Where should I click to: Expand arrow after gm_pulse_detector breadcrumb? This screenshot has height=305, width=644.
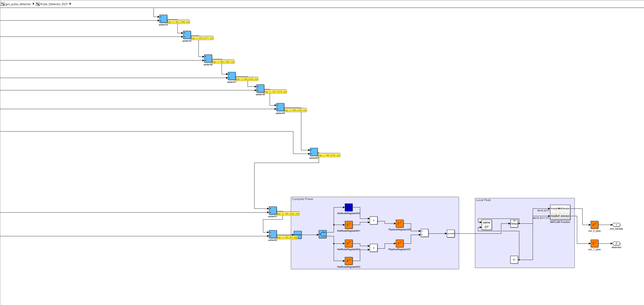pyautogui.click(x=33, y=4)
